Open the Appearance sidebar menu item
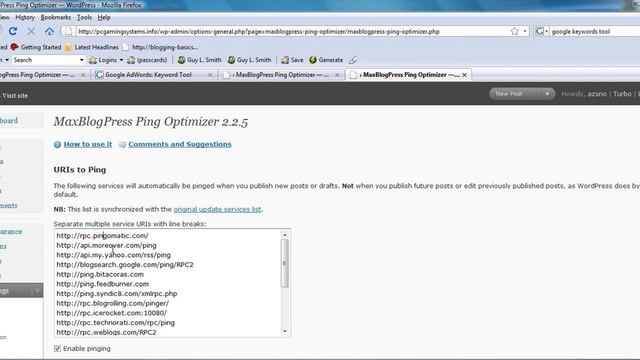Image resolution: width=640 pixels, height=360 pixels. [11, 231]
